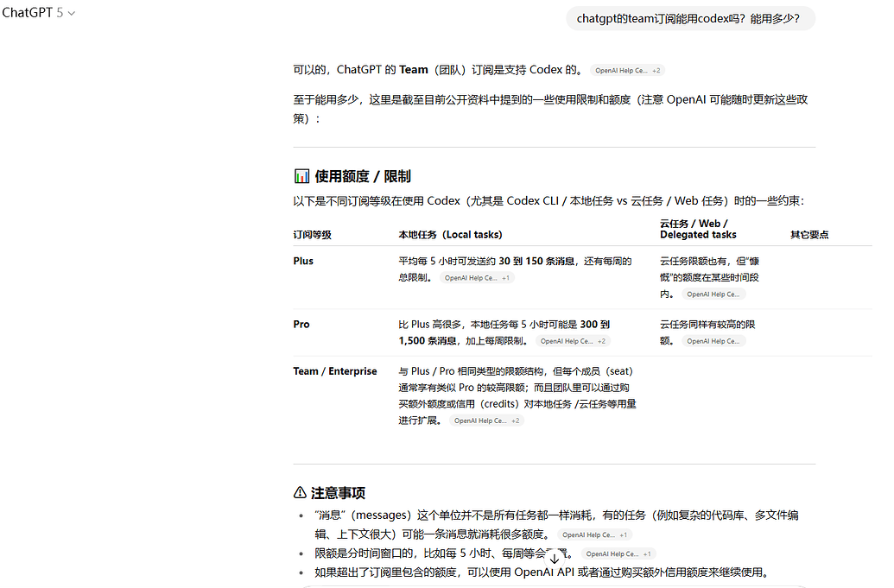Click the "注意事项" heading

coord(338,493)
